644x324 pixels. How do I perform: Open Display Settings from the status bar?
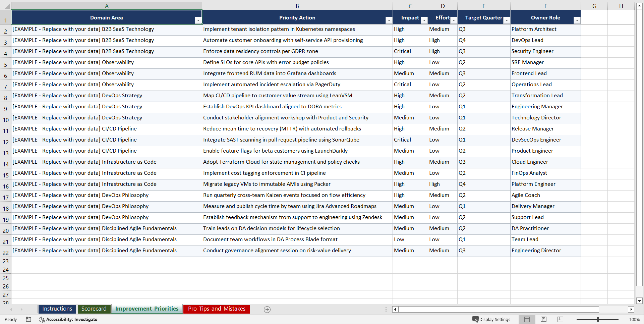pyautogui.click(x=492, y=319)
